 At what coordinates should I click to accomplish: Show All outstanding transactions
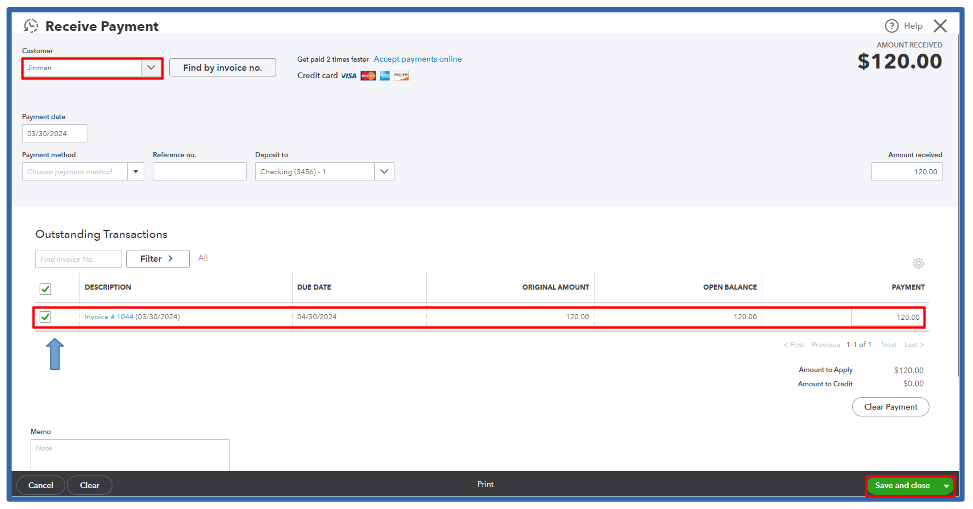203,258
